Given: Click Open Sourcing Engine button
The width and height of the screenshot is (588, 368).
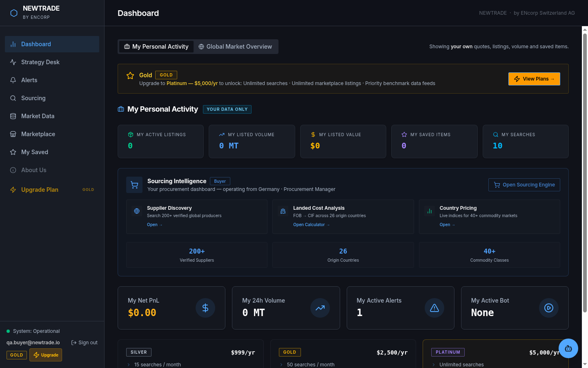Looking at the screenshot, I should (524, 185).
